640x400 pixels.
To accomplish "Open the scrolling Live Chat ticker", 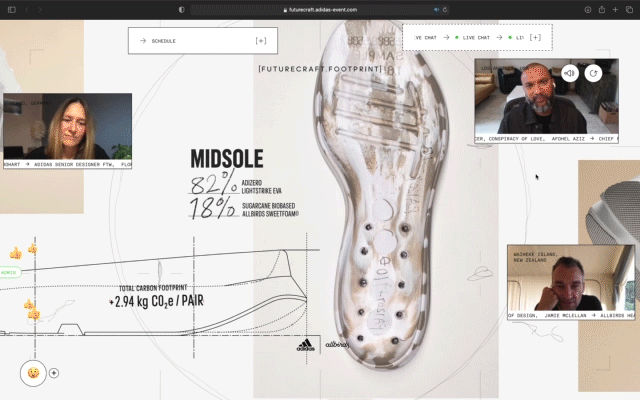I will click(x=469, y=38).
